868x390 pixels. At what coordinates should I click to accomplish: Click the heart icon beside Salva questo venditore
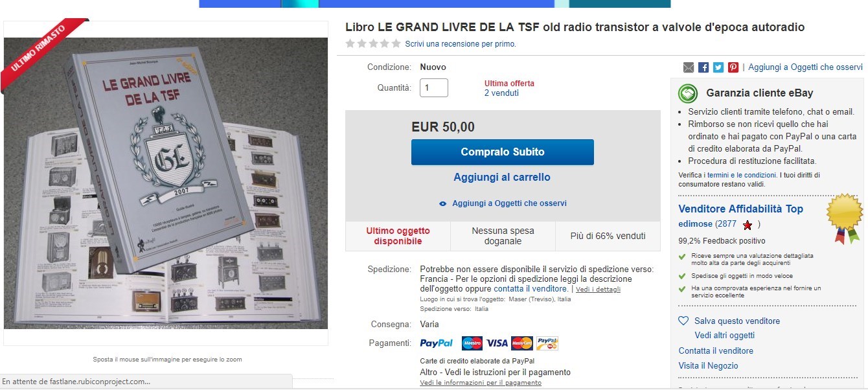683,321
